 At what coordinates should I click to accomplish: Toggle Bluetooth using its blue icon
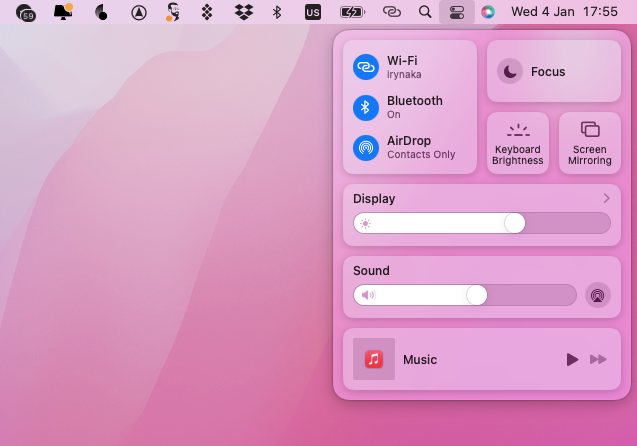366,107
